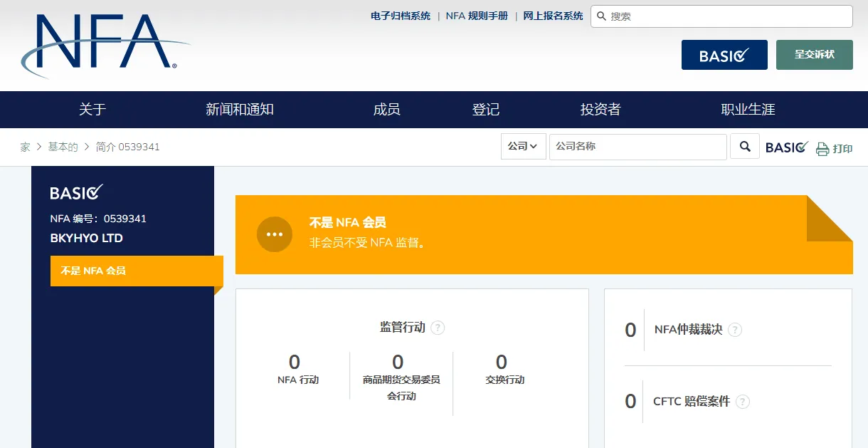The image size is (868, 448).
Task: Click the 监管行动 heading
Action: click(x=403, y=328)
